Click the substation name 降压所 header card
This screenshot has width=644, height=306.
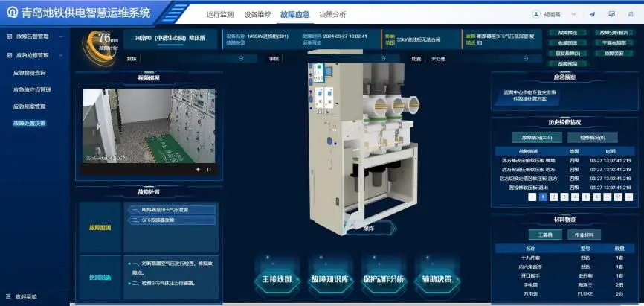pyautogui.click(x=170, y=38)
